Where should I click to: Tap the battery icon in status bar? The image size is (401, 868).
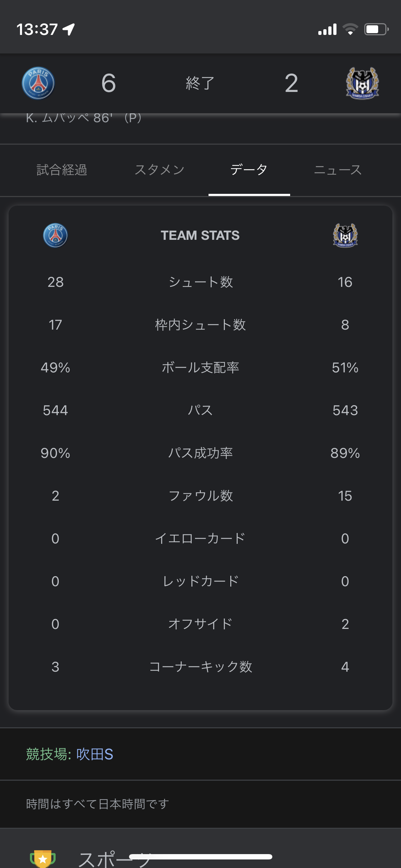coord(376,29)
